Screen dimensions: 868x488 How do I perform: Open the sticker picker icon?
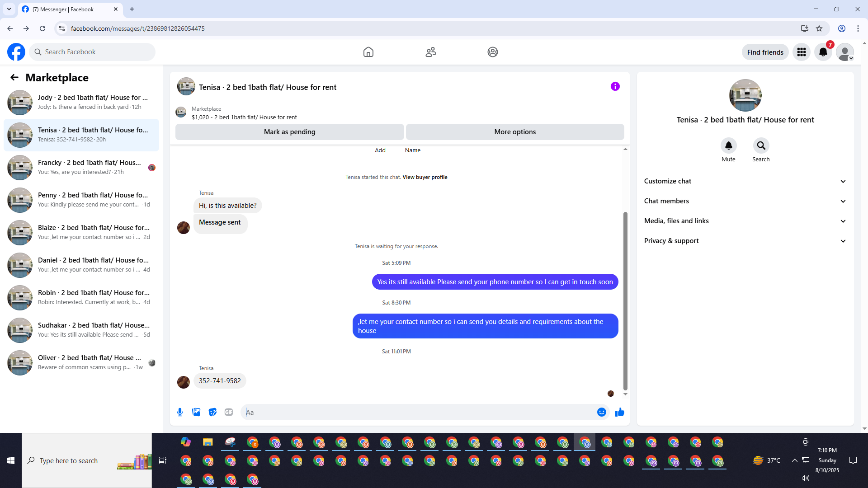pyautogui.click(x=212, y=412)
